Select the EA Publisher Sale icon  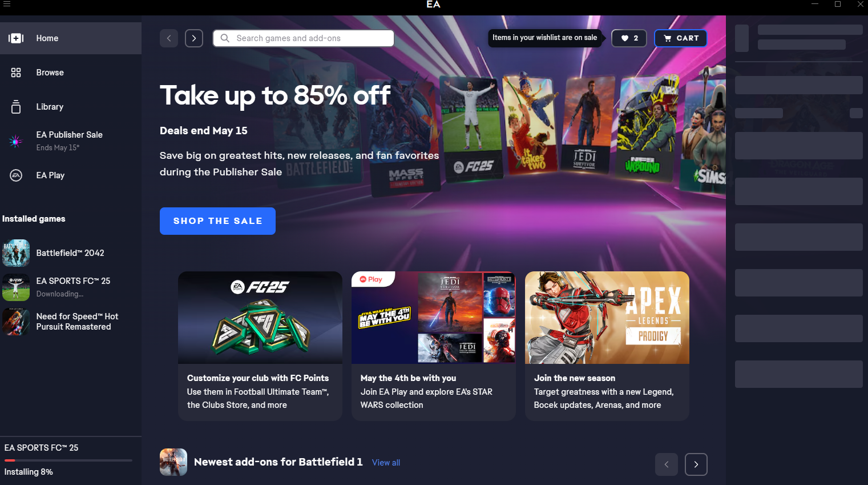tap(16, 141)
